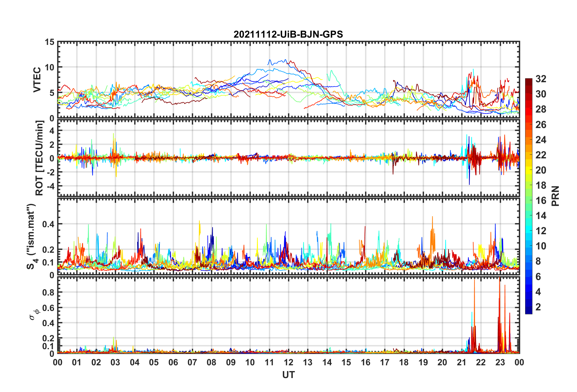
Task: Click the PRN colorbar label
Action: (555, 196)
